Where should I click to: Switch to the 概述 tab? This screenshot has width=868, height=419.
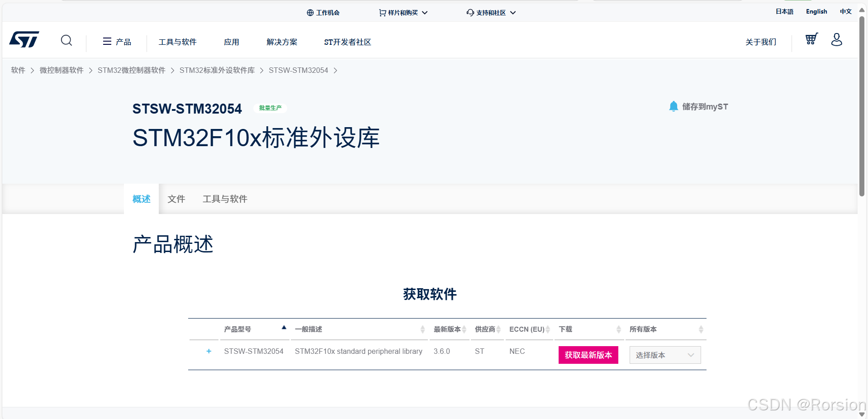pos(141,199)
